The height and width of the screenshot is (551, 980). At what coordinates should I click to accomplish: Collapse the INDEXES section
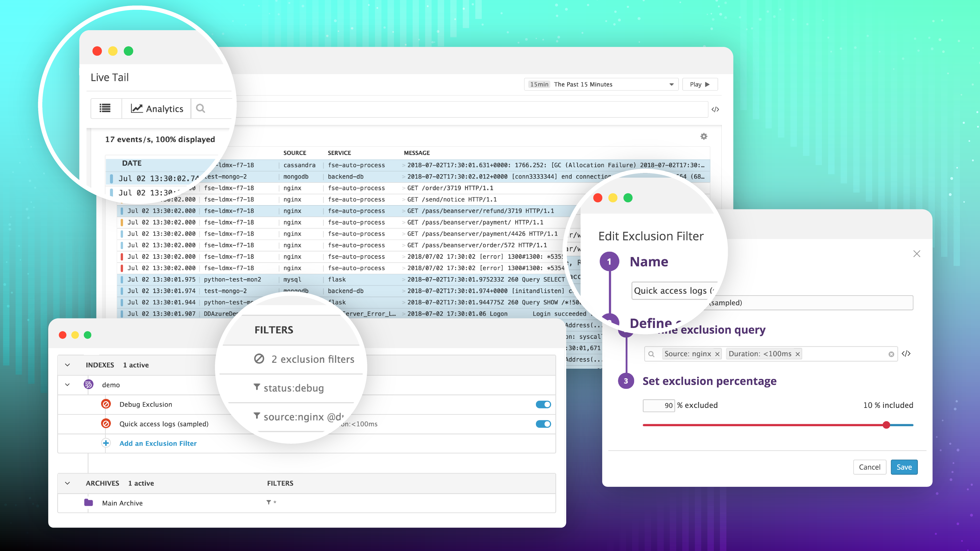(67, 365)
